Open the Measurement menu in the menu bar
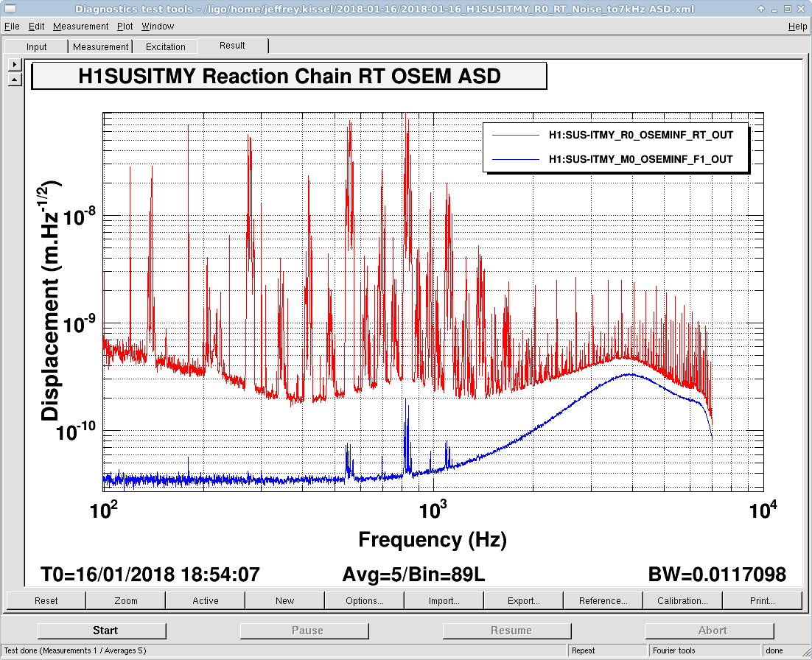Image resolution: width=812 pixels, height=660 pixels. [x=81, y=27]
